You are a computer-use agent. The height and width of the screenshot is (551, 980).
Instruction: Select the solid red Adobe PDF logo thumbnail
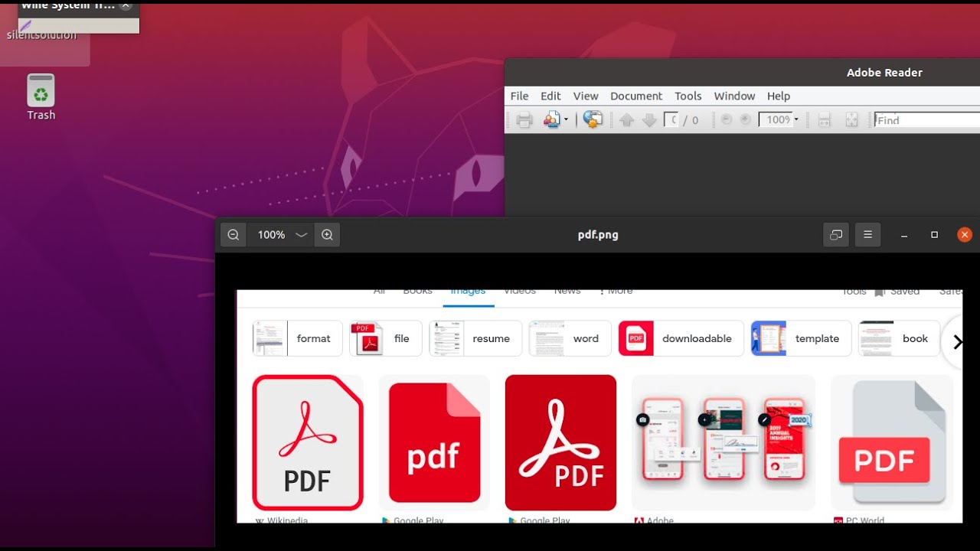coord(560,442)
